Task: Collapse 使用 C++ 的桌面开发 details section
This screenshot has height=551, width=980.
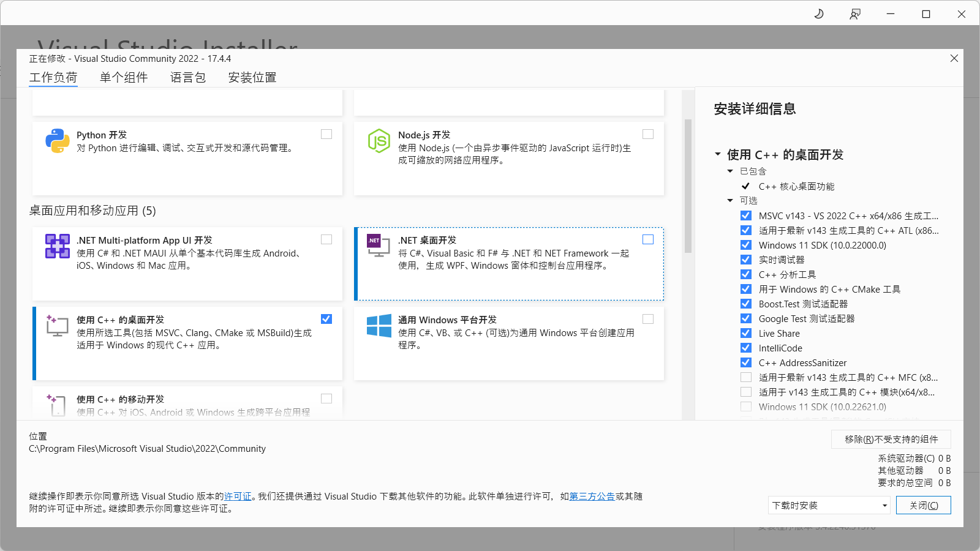Action: (718, 154)
